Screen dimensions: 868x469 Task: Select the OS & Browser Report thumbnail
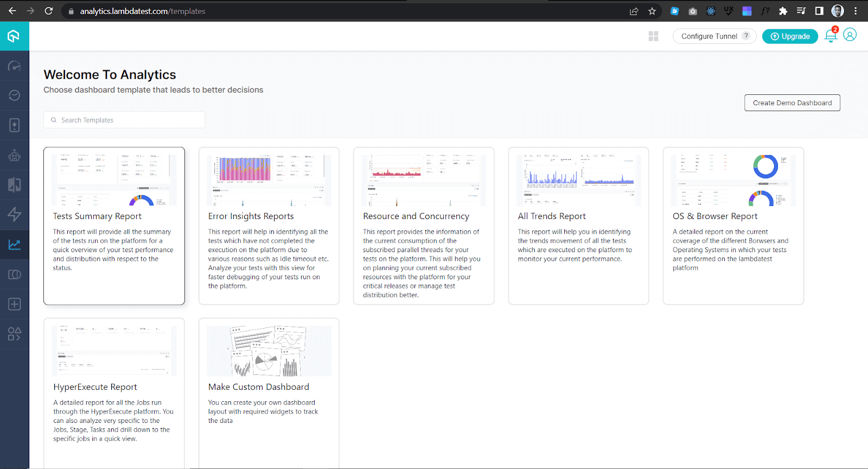pyautogui.click(x=733, y=180)
